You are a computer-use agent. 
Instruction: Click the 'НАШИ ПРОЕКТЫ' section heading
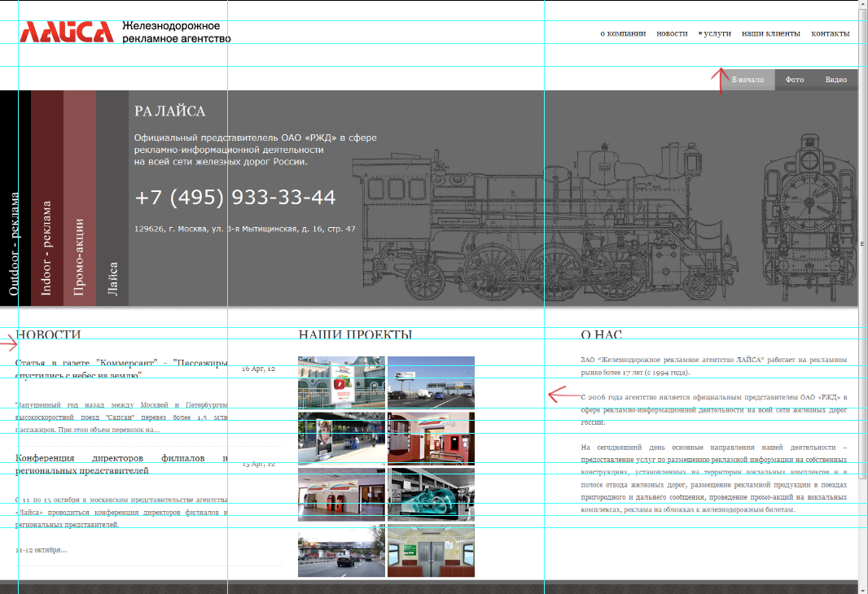[355, 334]
